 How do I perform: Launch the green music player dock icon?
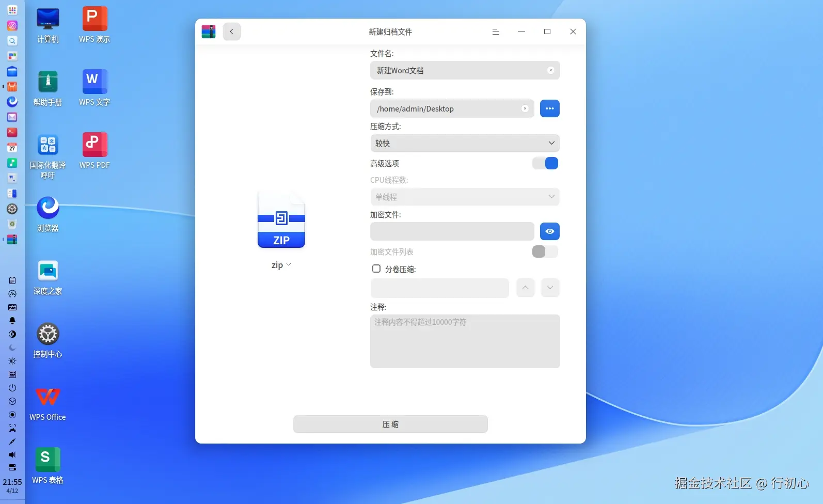pyautogui.click(x=12, y=163)
